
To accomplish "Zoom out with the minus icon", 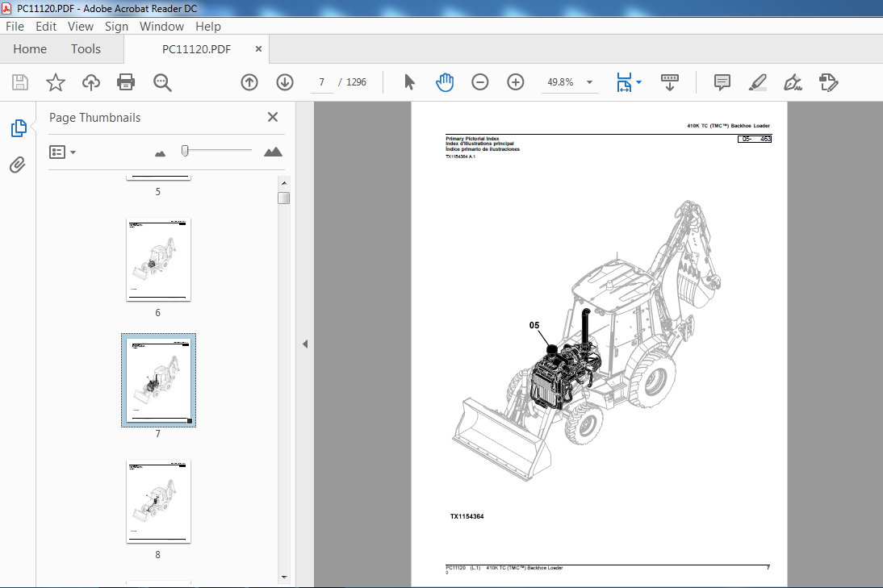I will [479, 82].
